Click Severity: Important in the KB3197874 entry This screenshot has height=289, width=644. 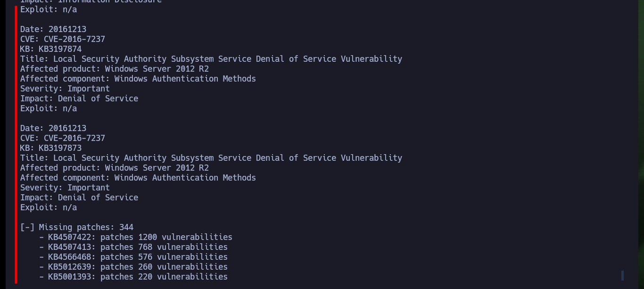[x=65, y=89]
